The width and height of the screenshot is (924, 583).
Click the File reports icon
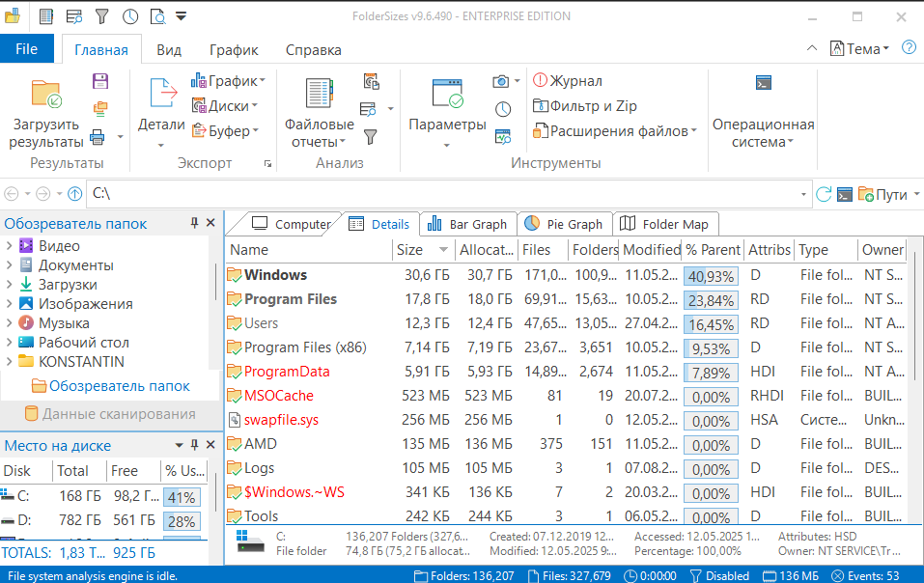320,93
